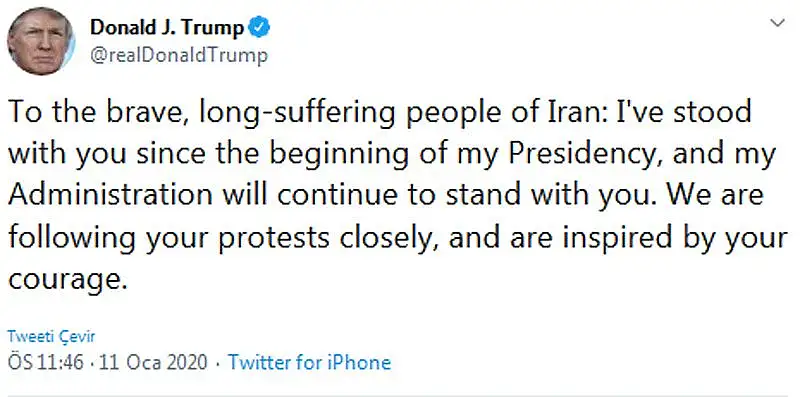The width and height of the screenshot is (800, 397).
Task: Open Donald J. Trump's profile picture
Action: (x=41, y=41)
